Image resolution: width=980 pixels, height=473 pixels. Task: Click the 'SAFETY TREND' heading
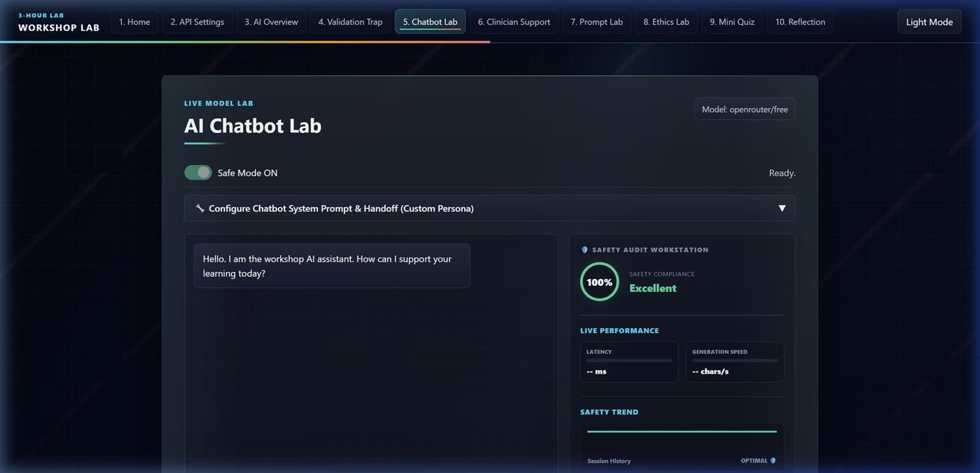tap(609, 412)
